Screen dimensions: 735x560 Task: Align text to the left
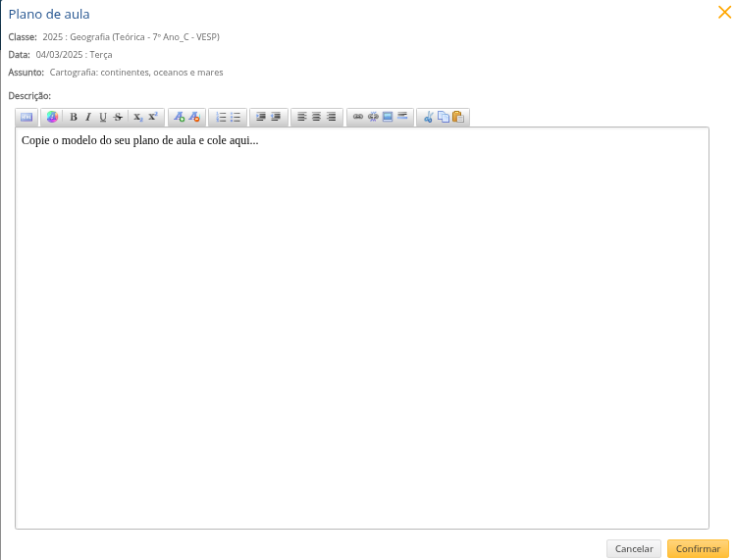pos(302,117)
